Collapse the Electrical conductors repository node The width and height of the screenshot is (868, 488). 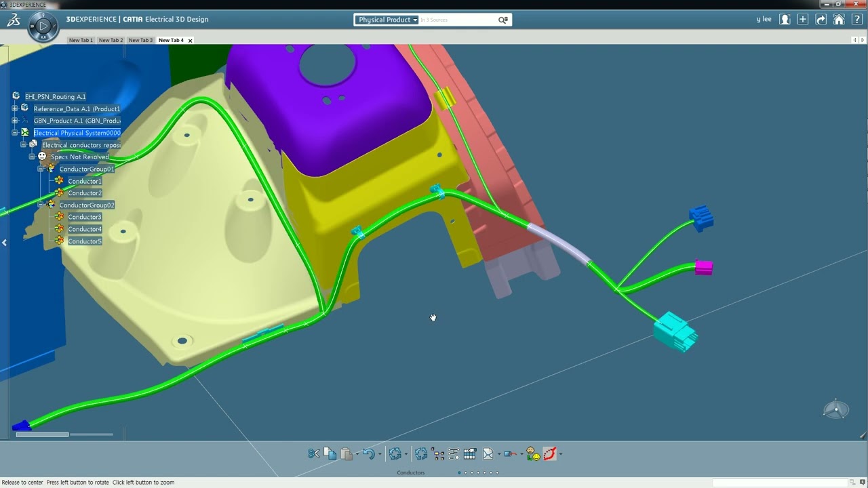(23, 144)
